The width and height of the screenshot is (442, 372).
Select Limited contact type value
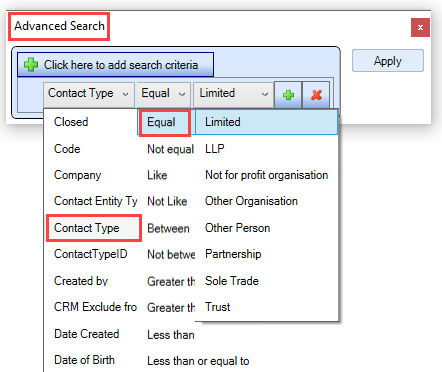click(266, 122)
